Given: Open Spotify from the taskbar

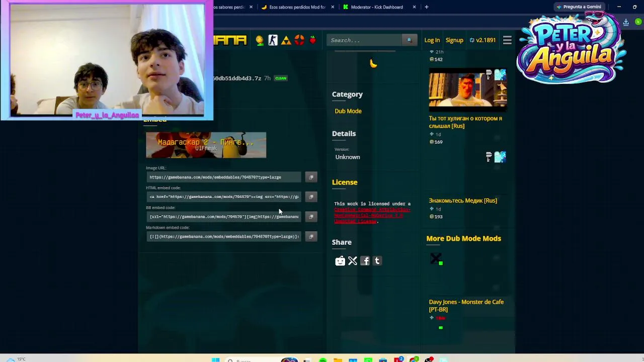Looking at the screenshot, I should click(x=323, y=360).
